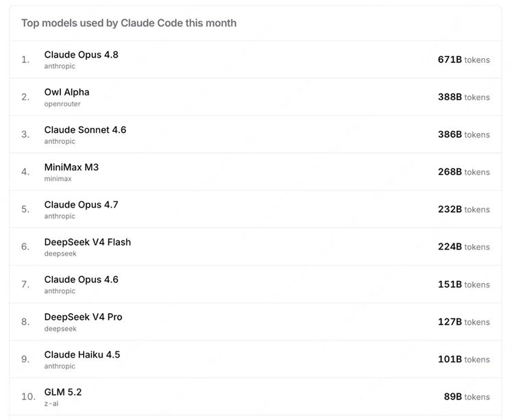Click the z-ai provider label
This screenshot has height=420, width=514.
[51, 404]
